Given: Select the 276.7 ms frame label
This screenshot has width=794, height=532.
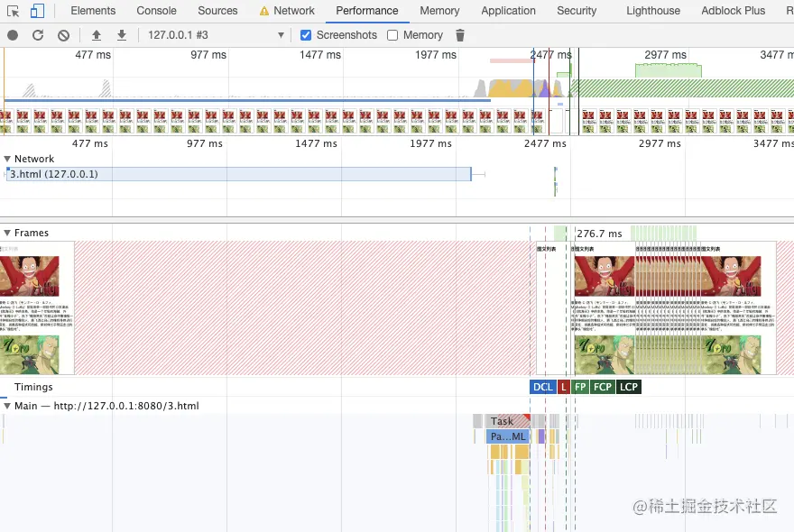Looking at the screenshot, I should tap(599, 234).
